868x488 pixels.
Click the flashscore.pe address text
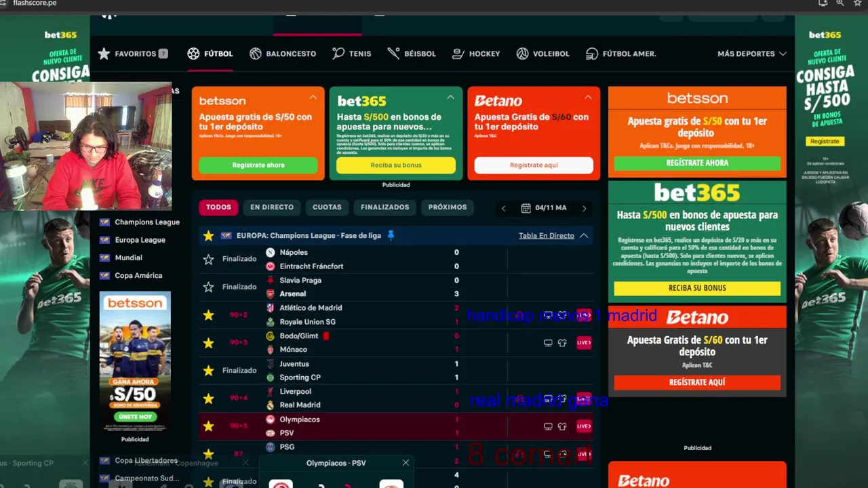[x=35, y=3]
